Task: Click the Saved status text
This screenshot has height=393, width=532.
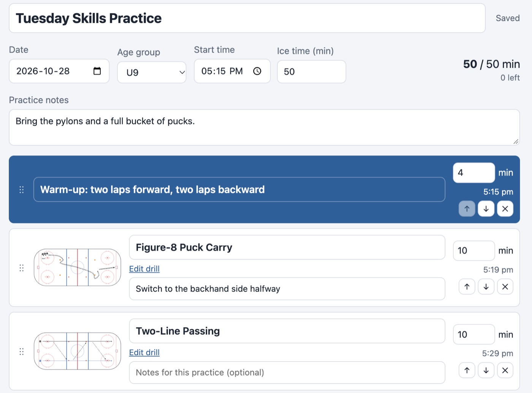Action: [508, 18]
